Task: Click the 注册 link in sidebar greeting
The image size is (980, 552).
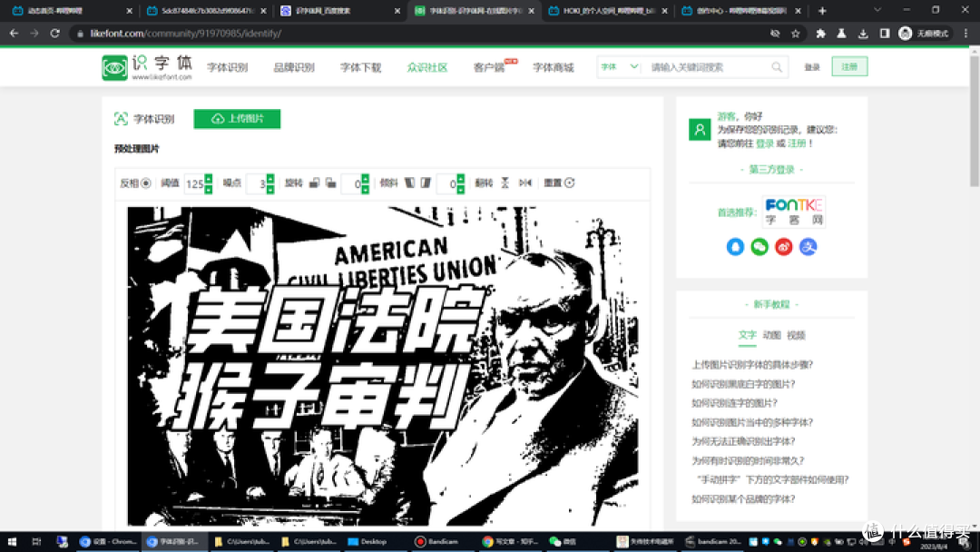Action: [797, 143]
